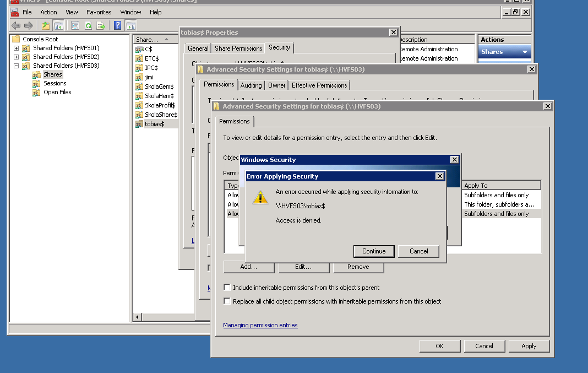Enable Include inheritable permissions from parent checkbox

227,288
